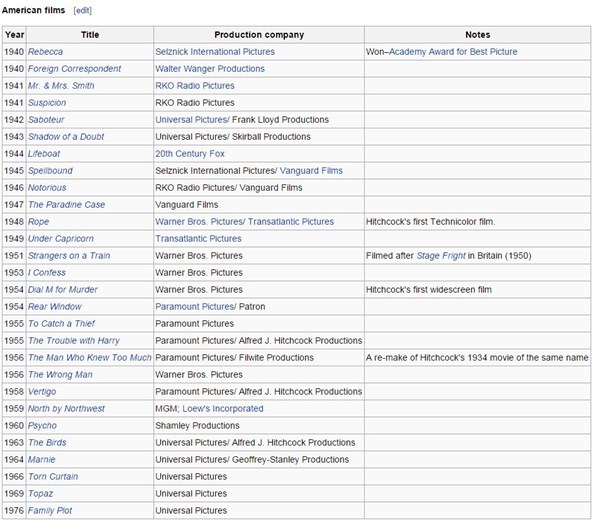The width and height of the screenshot is (600, 523).
Task: Open the Shadow of a Doubt link
Action: (x=66, y=137)
